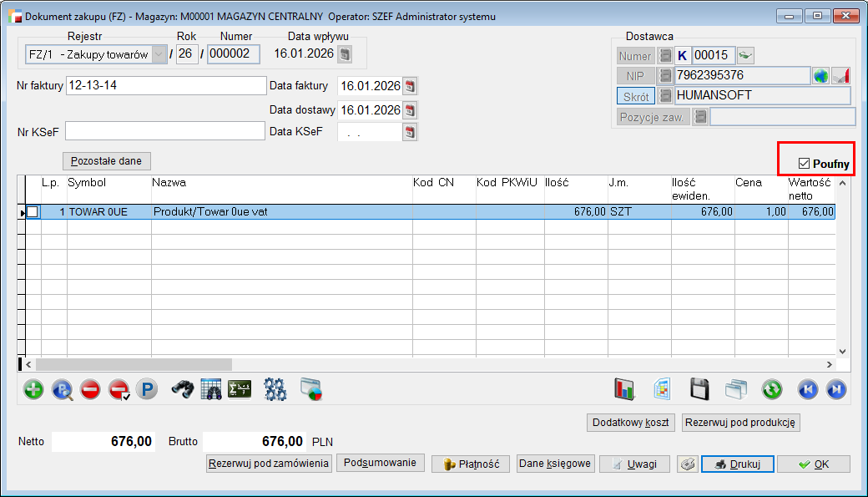Tick the checkbox in row 1 TOWAR 0UE
The image size is (868, 497).
click(x=33, y=212)
